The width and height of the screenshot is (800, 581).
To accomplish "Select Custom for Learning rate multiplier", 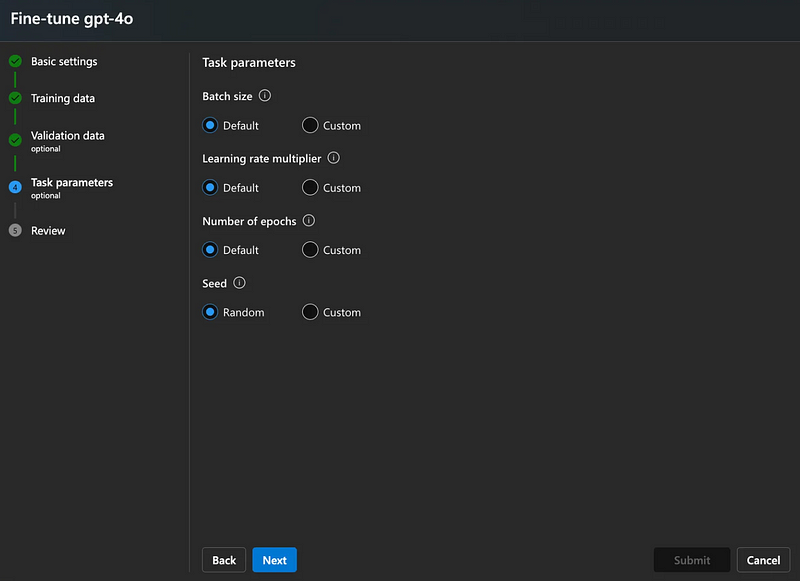I will pyautogui.click(x=310, y=188).
